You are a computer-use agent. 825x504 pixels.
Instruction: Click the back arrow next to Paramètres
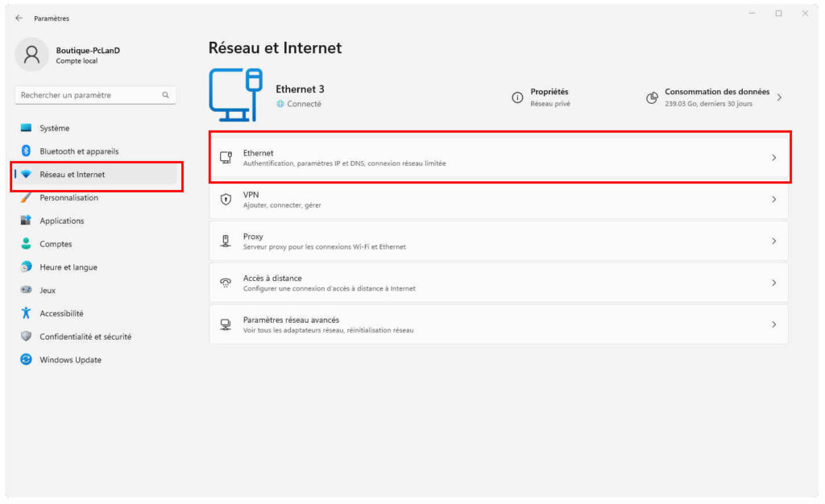tap(19, 18)
